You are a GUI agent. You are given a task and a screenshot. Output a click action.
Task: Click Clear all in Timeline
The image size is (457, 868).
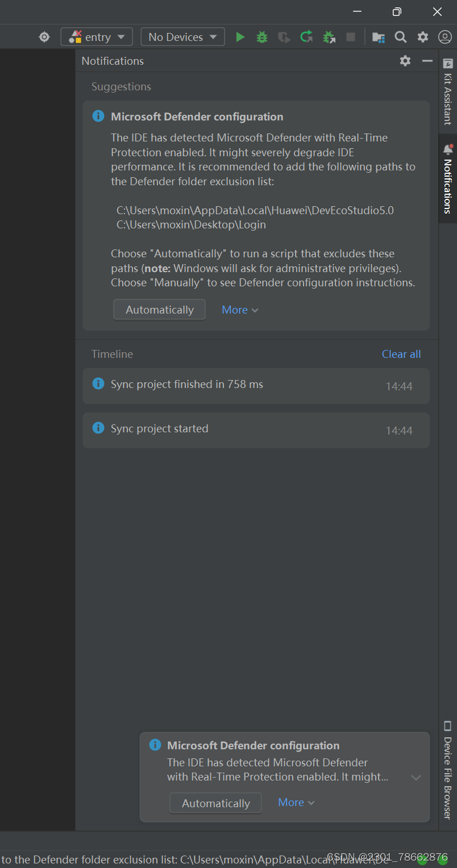401,354
